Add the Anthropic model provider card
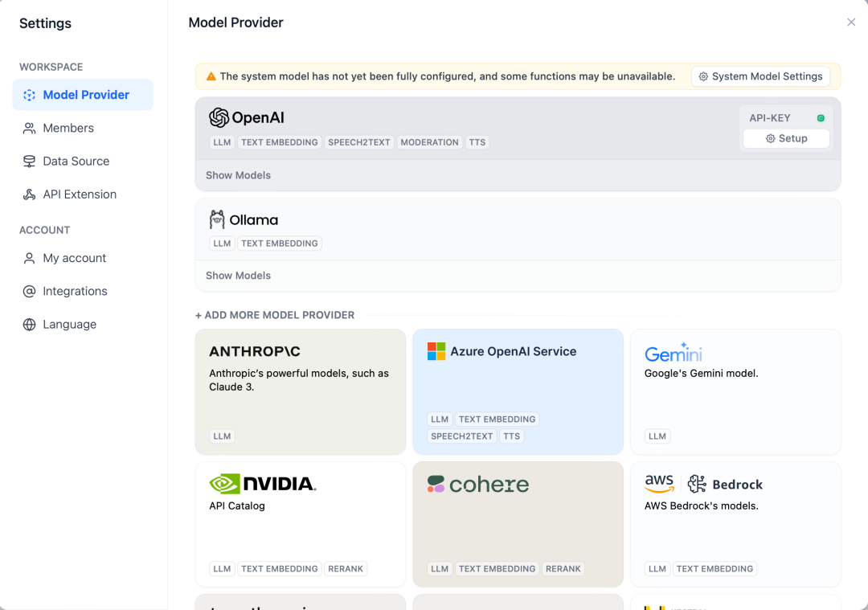Screen dimensions: 868x610 tap(300, 392)
